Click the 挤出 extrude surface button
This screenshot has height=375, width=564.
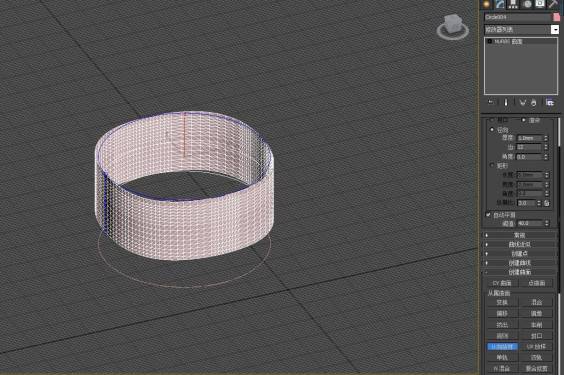click(502, 325)
